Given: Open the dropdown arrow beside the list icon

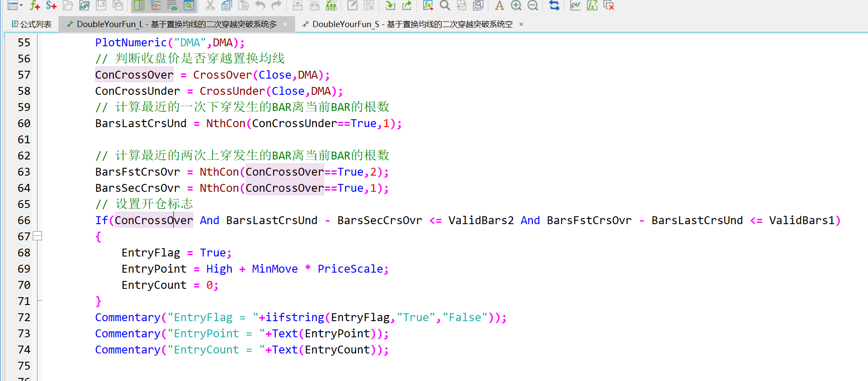Looking at the screenshot, I should click(x=21, y=6).
